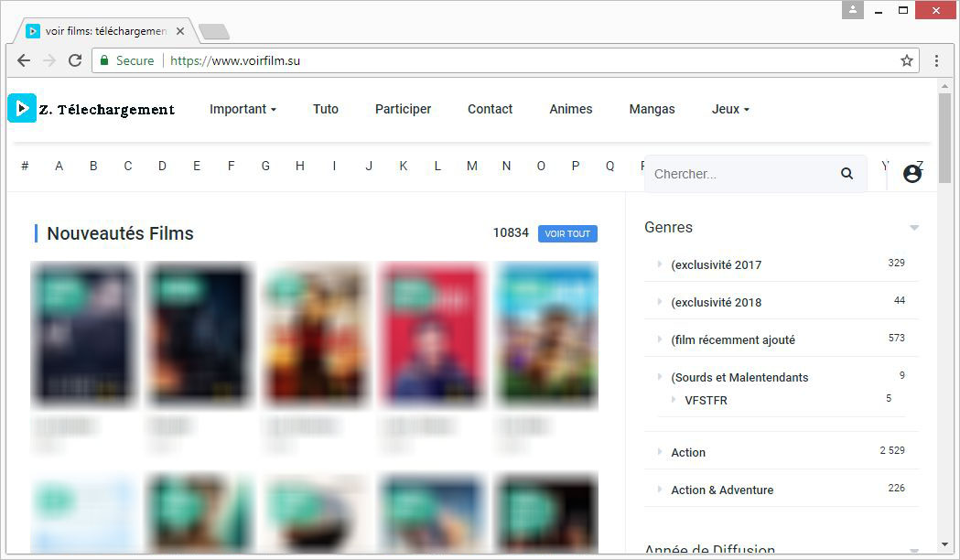Open the Participer menu item
Viewport: 960px width, 560px height.
coord(403,109)
